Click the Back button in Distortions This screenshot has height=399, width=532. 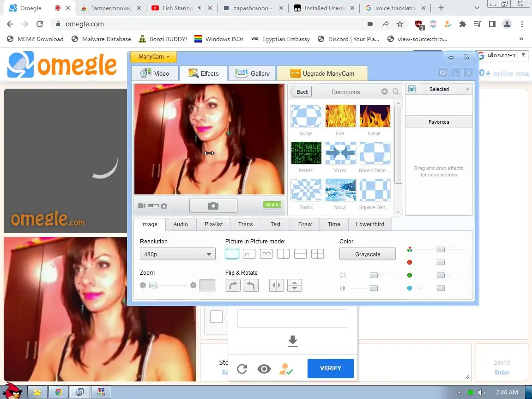301,92
